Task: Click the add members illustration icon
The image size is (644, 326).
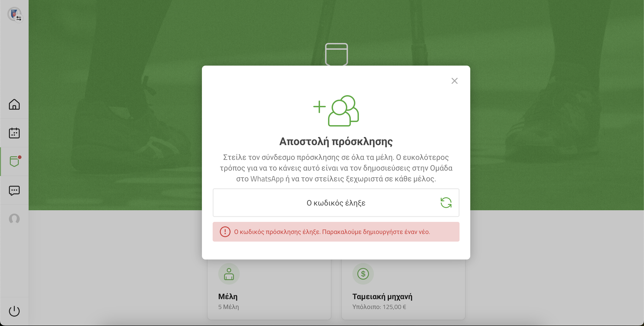Action: pyautogui.click(x=336, y=111)
